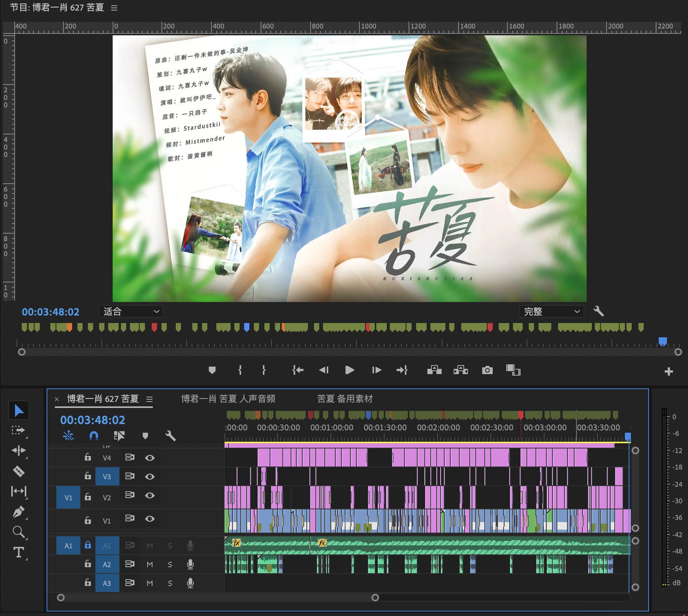Switch to 苦夏 备用素材 sequence tab
This screenshot has height=616, width=688.
[x=345, y=399]
